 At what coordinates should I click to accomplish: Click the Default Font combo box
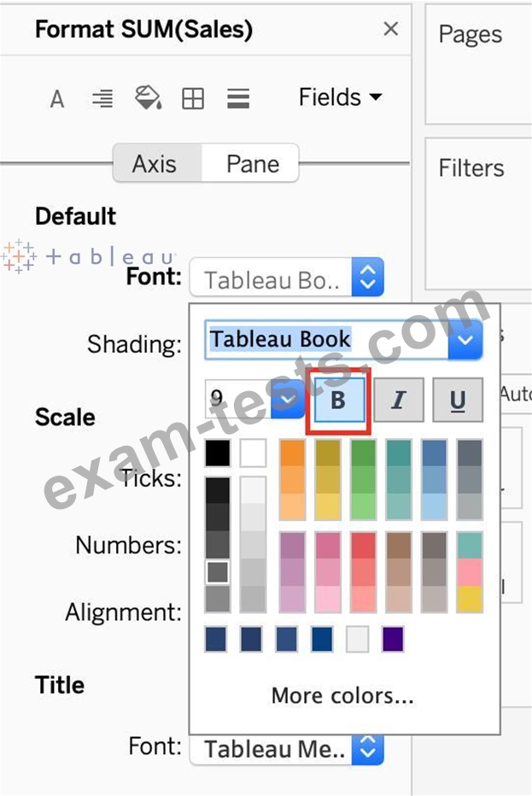[x=285, y=278]
